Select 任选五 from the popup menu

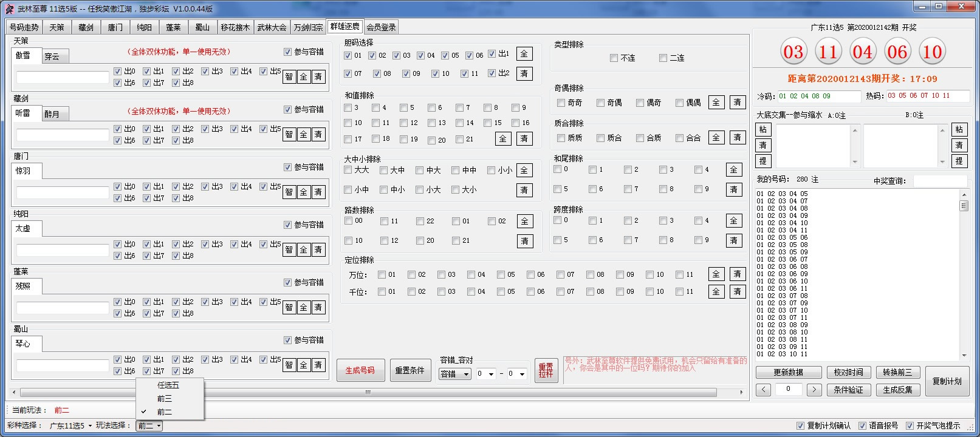pyautogui.click(x=168, y=385)
